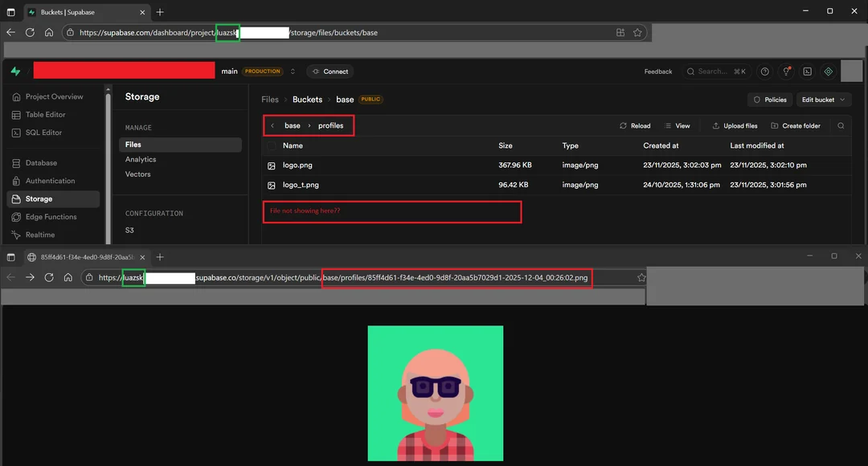
Task: Open the help icon in the top bar
Action: coord(764,71)
